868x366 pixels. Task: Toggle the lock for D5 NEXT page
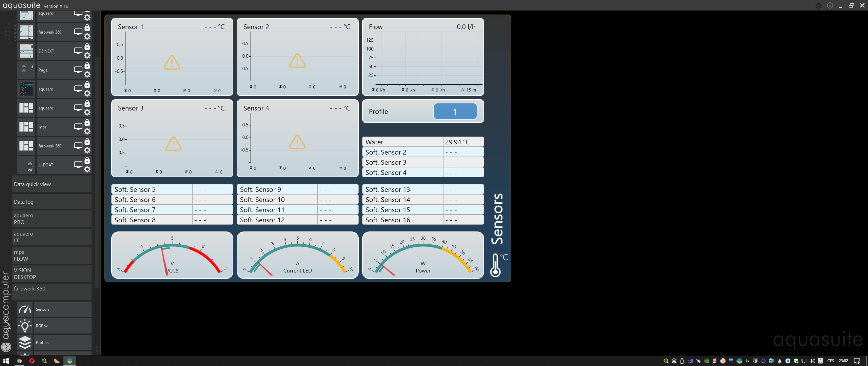tap(87, 46)
